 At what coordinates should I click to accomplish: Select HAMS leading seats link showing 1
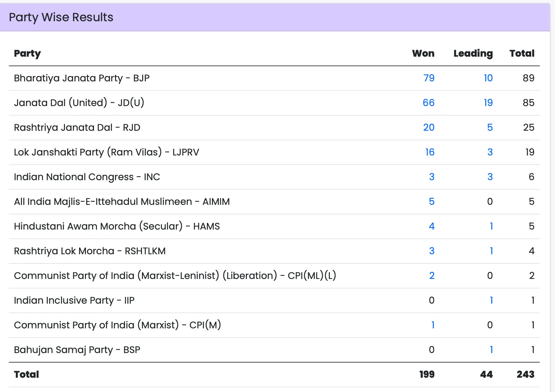[491, 226]
